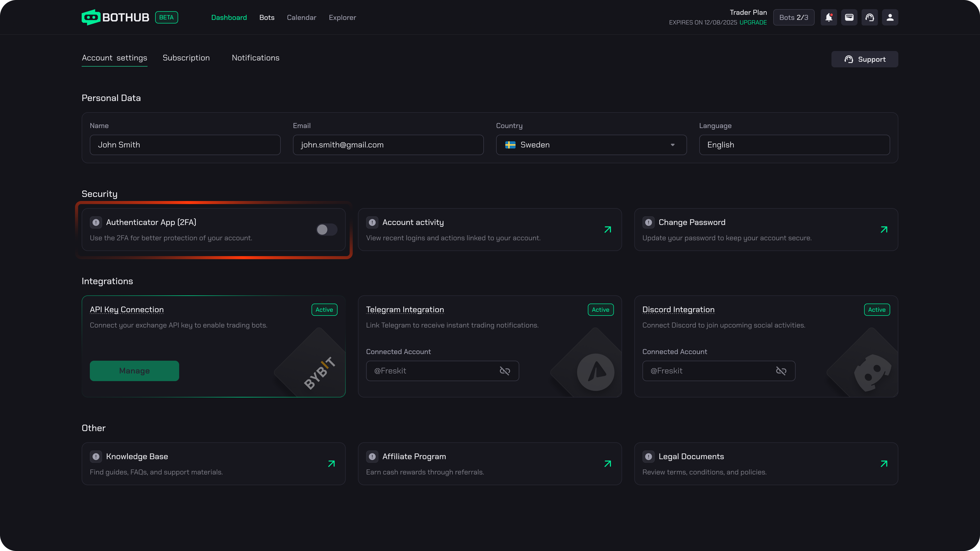Screen dimensions: 980x551
Task: Click the green Manage button
Action: tap(134, 371)
